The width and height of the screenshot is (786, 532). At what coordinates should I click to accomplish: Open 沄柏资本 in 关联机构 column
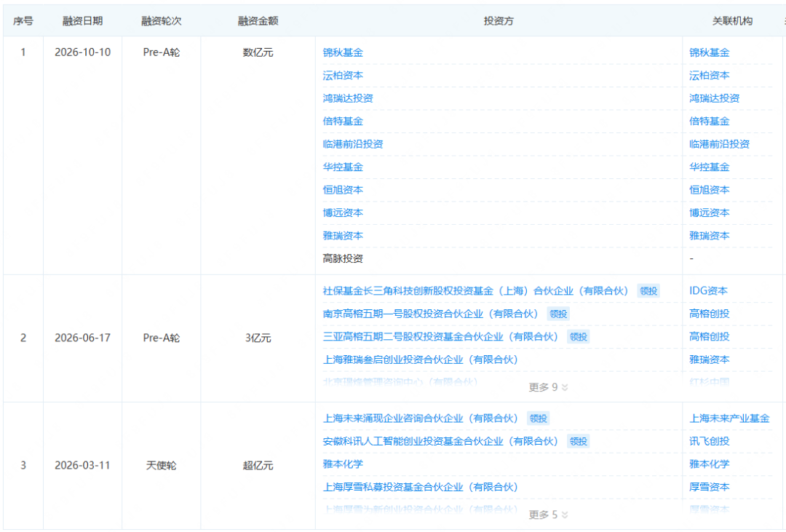[x=710, y=76]
